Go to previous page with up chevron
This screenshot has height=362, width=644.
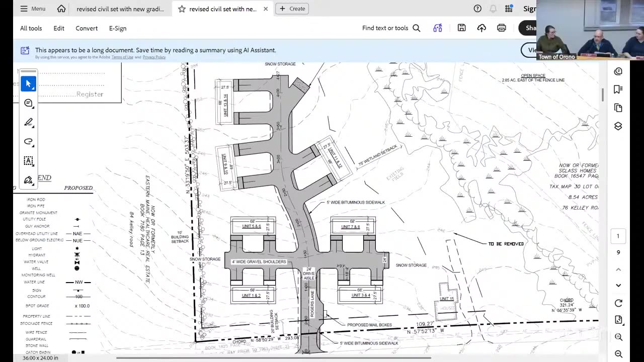pyautogui.click(x=618, y=269)
